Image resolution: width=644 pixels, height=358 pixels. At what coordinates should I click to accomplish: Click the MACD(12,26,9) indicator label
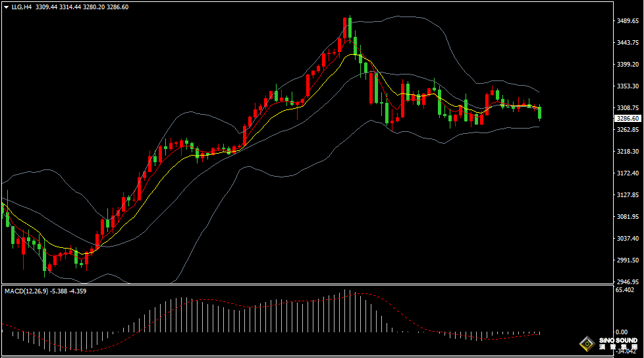tap(25, 291)
